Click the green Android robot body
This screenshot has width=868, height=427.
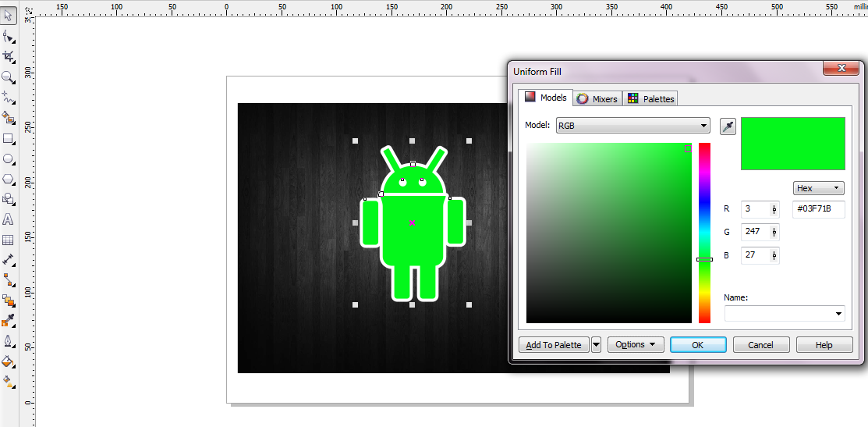click(x=413, y=230)
